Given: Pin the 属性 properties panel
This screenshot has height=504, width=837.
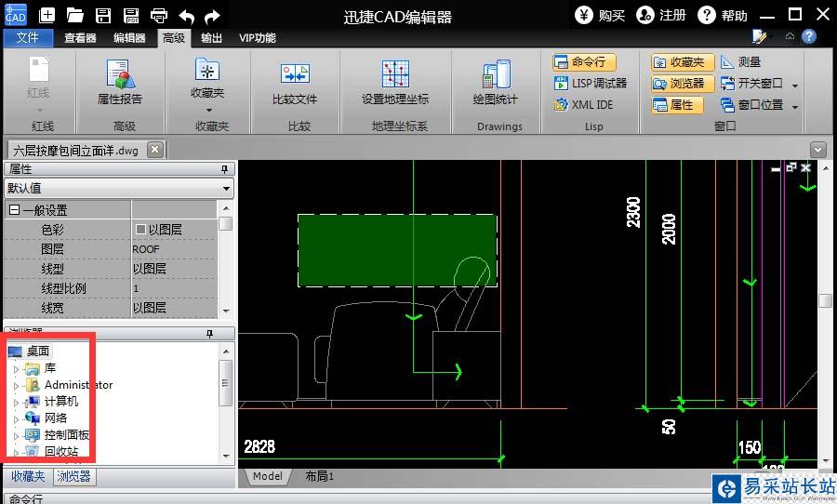Looking at the screenshot, I should (x=224, y=169).
